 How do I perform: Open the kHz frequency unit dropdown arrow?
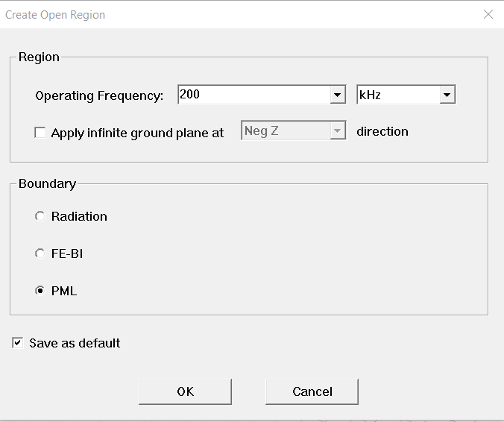point(447,95)
